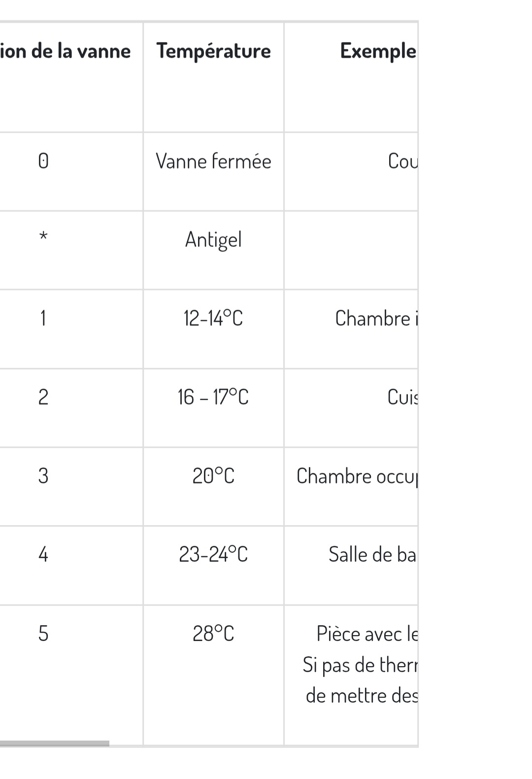Select the '20°C' temperature cell

pos(213,476)
